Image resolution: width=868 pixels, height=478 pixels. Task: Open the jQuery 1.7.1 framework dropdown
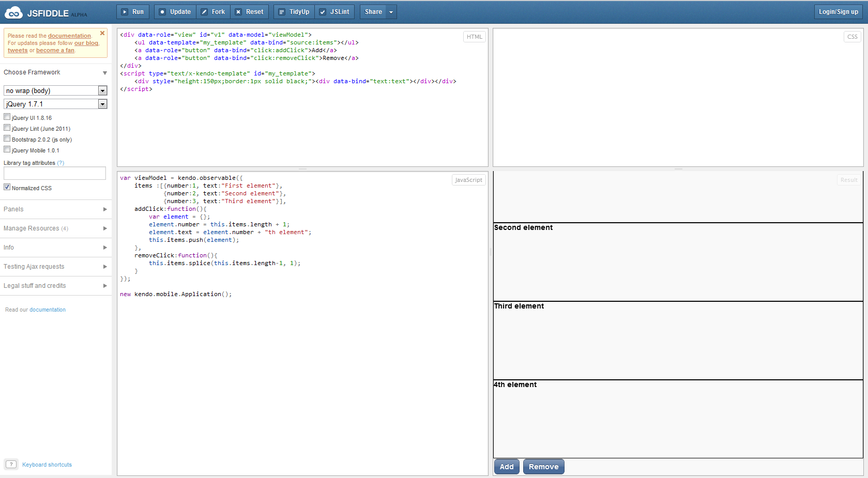[102, 104]
